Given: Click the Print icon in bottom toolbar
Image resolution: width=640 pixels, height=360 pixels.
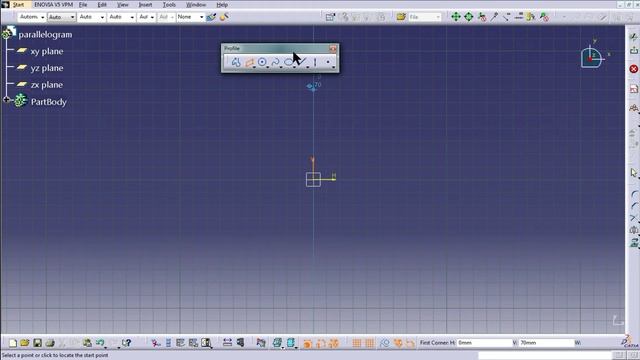Looking at the screenshot, I should click(x=50, y=343).
